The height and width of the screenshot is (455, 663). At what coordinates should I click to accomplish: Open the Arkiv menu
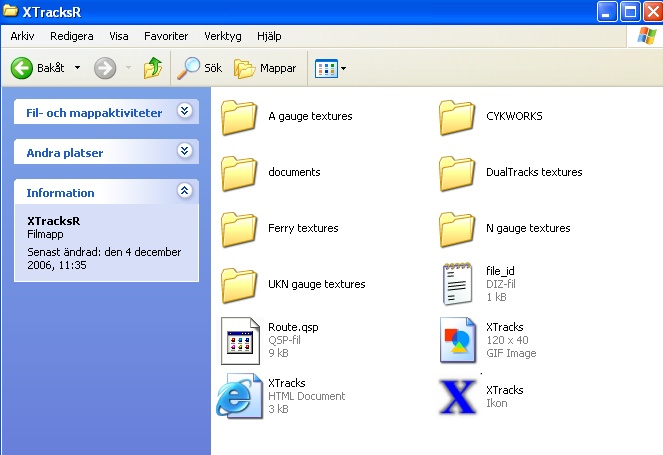click(22, 36)
